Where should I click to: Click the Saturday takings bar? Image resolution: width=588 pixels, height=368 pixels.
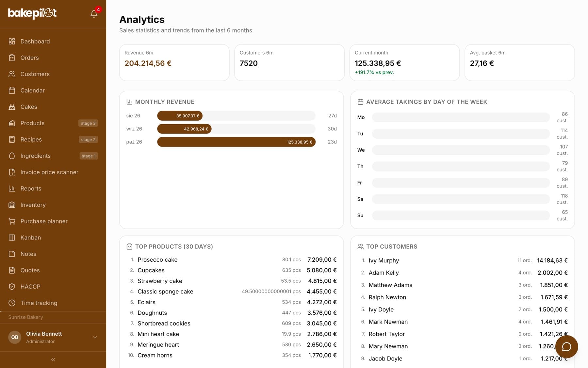(461, 199)
